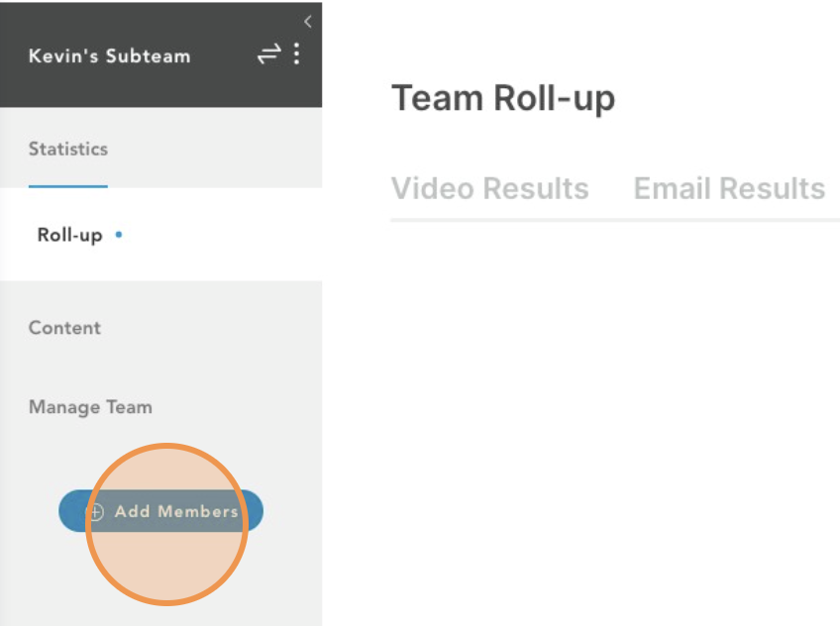The height and width of the screenshot is (626, 840).
Task: Go to Manage Team
Action: click(x=90, y=407)
